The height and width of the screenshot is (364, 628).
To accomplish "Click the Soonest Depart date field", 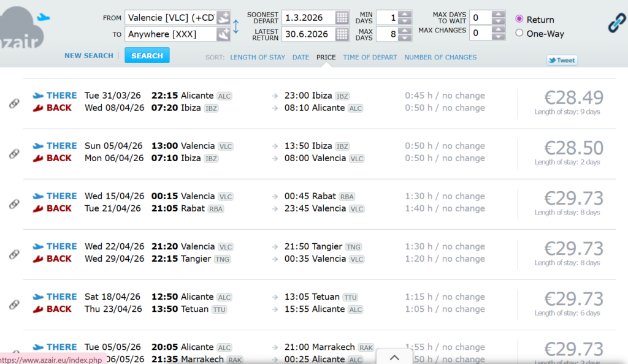I will point(308,17).
